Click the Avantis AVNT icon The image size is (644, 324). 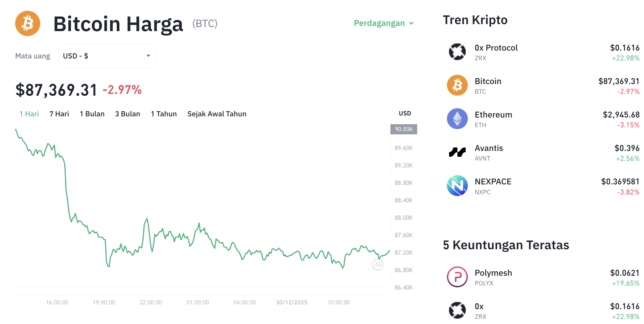pos(457,152)
